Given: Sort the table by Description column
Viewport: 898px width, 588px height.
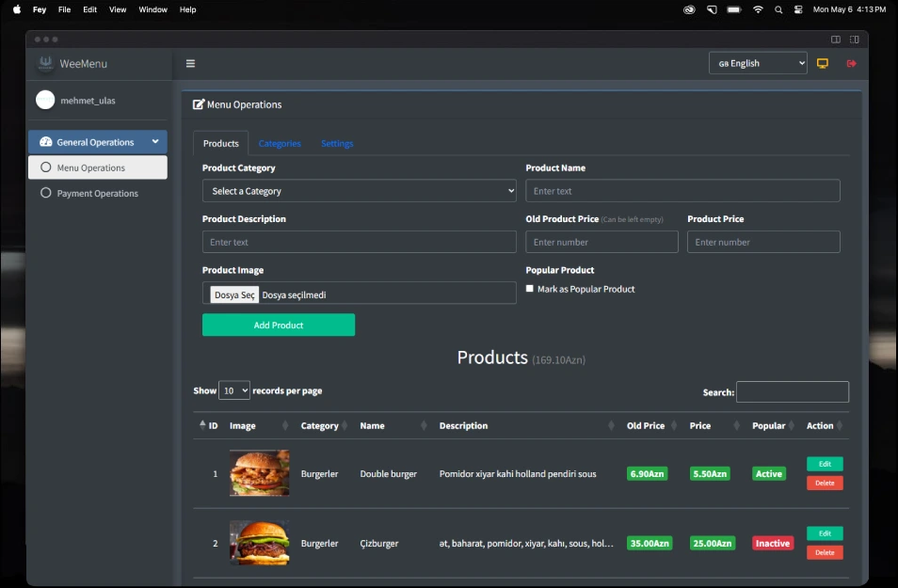Looking at the screenshot, I should pyautogui.click(x=526, y=425).
